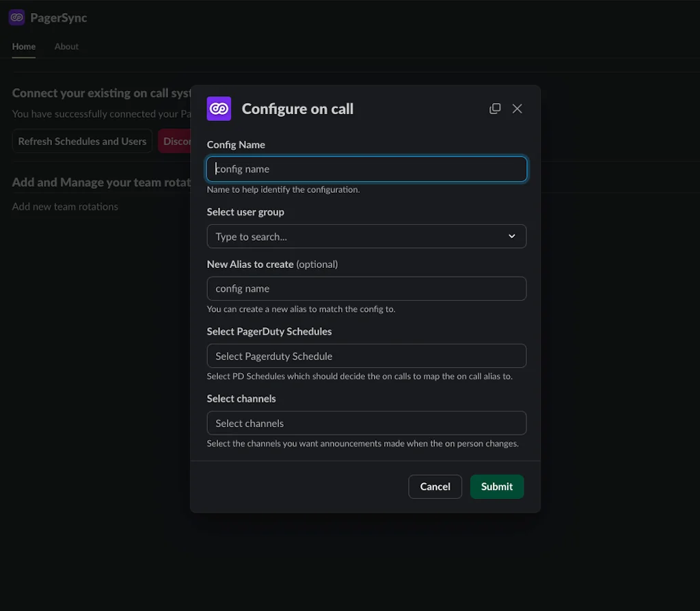Click the red Disconnect button
The height and width of the screenshot is (611, 700).
[177, 141]
